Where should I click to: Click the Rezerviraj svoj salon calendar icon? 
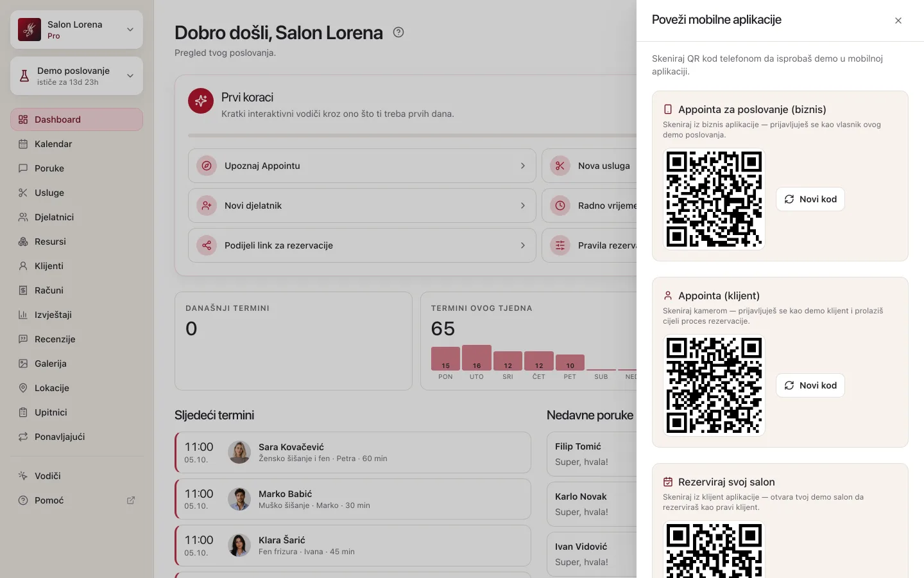(668, 482)
